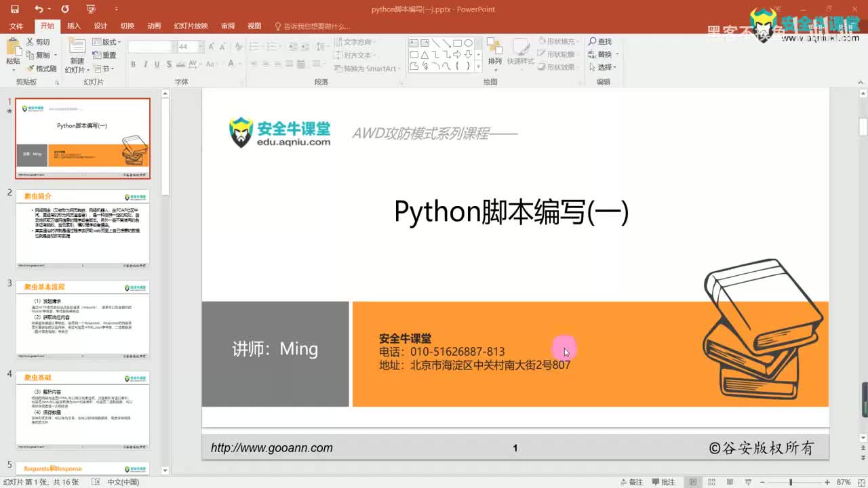The width and height of the screenshot is (868, 488).
Task: Select slide 4 爬虫基础 thumbnail
Action: tap(83, 411)
